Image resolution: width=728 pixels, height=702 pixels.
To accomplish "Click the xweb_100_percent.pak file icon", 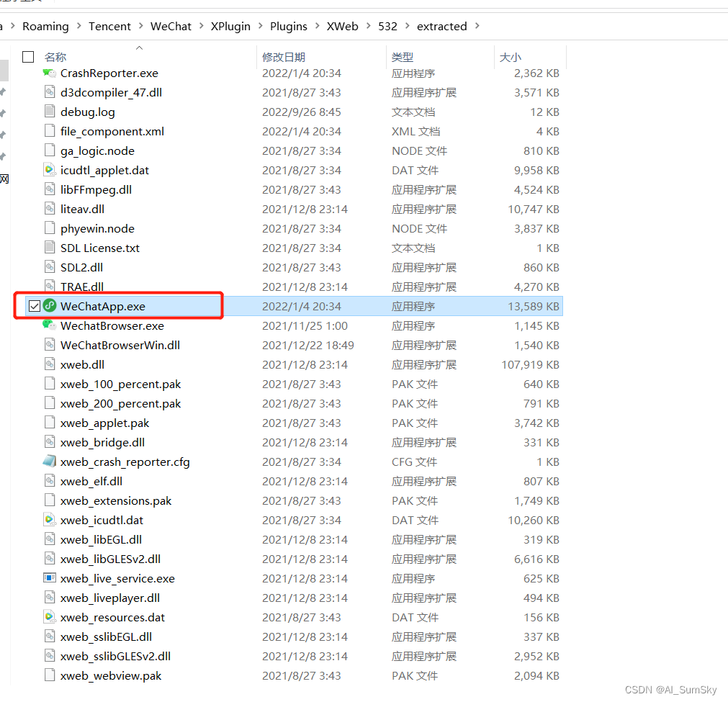I will point(49,384).
